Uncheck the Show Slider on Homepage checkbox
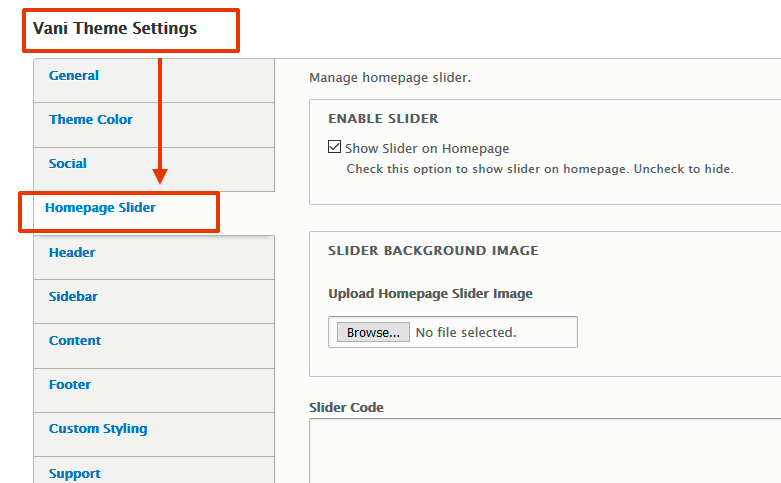This screenshot has width=781, height=483. (x=335, y=148)
